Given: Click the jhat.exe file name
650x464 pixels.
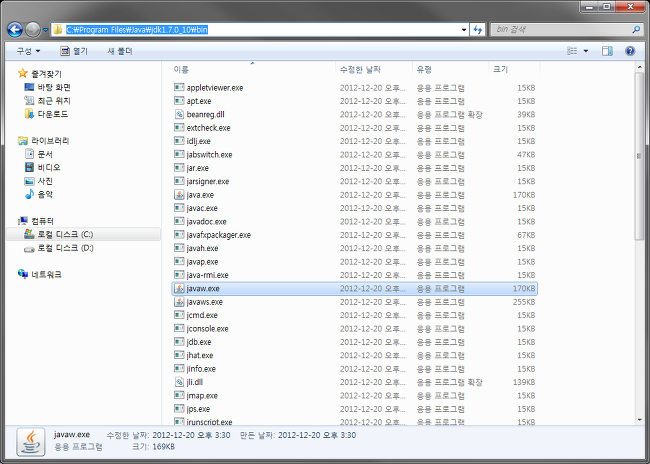Looking at the screenshot, I should click(199, 355).
